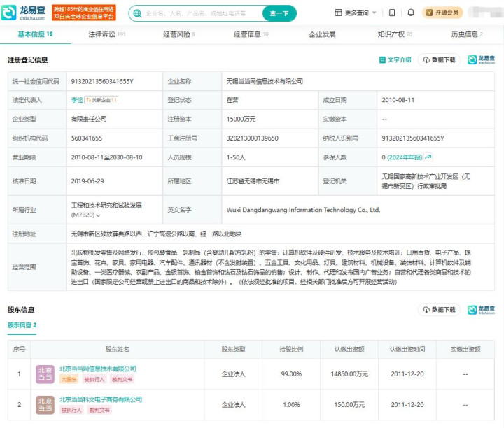Click 北京当当网信息技术 shareholder logo thumbnail
504x428 pixels.
point(45,373)
